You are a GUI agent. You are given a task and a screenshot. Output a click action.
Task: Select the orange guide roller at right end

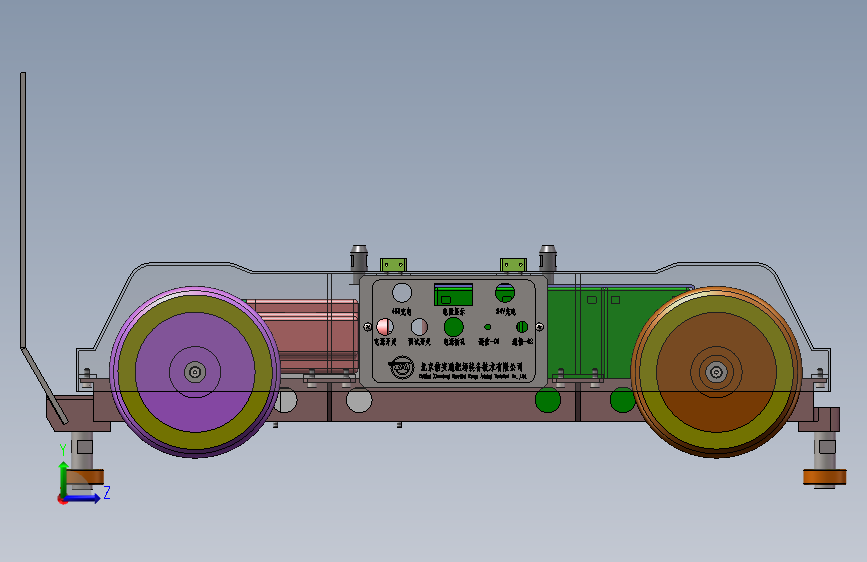coord(824,477)
